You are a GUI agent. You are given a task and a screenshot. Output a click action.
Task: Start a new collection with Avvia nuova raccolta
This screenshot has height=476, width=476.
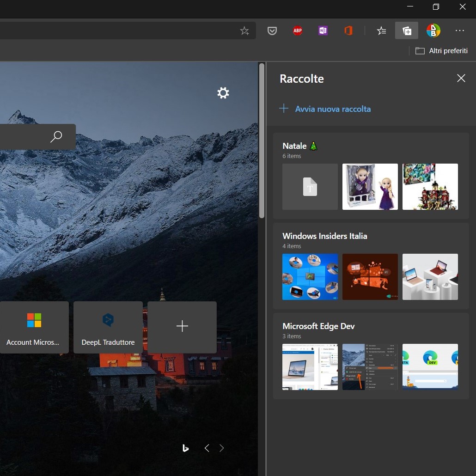pos(325,109)
